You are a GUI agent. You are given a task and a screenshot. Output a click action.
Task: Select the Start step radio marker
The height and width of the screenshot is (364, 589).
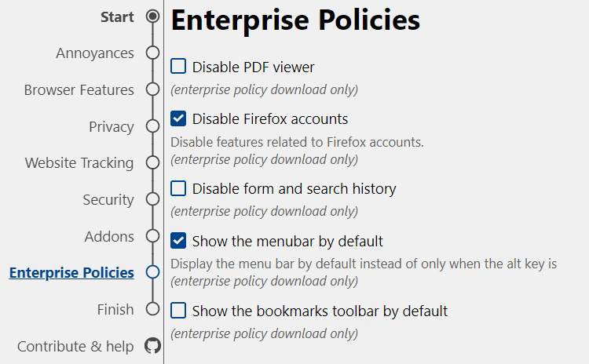click(153, 16)
